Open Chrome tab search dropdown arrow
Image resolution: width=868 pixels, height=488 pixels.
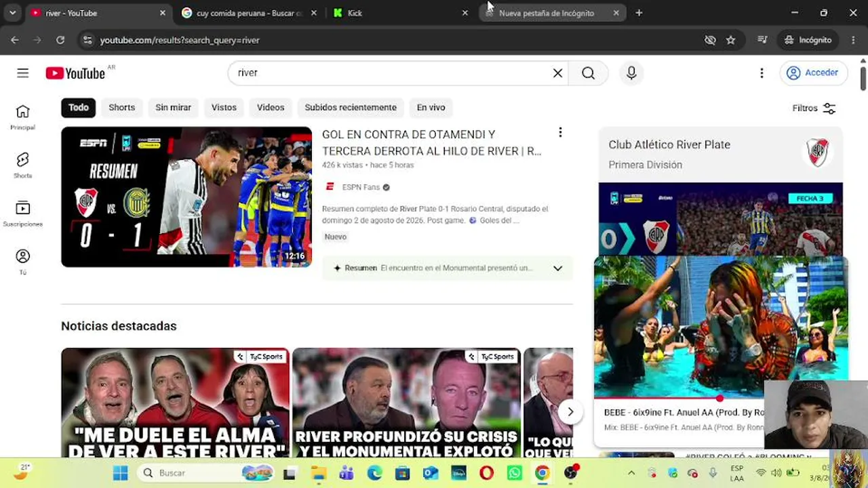(x=12, y=13)
